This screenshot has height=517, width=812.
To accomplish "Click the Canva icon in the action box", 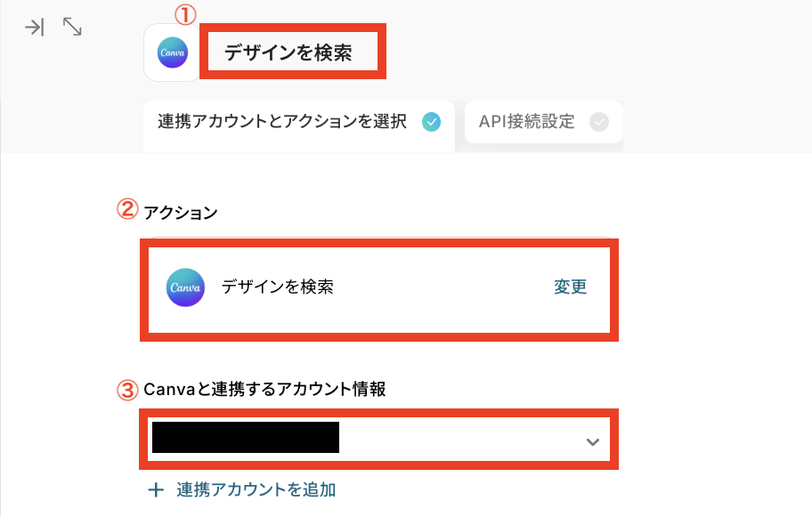I will [x=185, y=287].
